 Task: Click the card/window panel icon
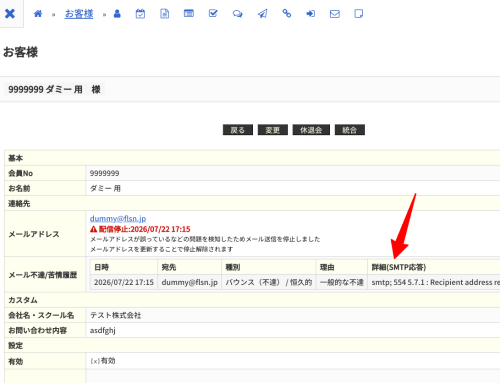pyautogui.click(x=189, y=13)
